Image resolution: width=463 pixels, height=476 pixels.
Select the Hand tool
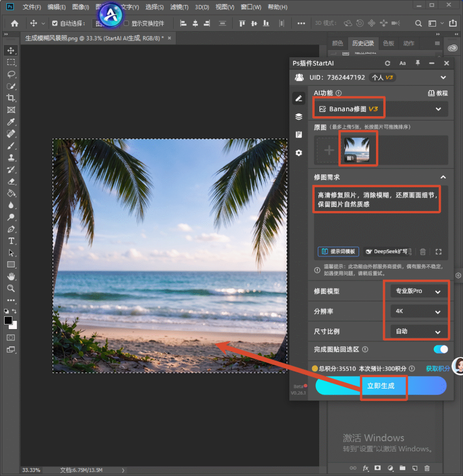11,277
